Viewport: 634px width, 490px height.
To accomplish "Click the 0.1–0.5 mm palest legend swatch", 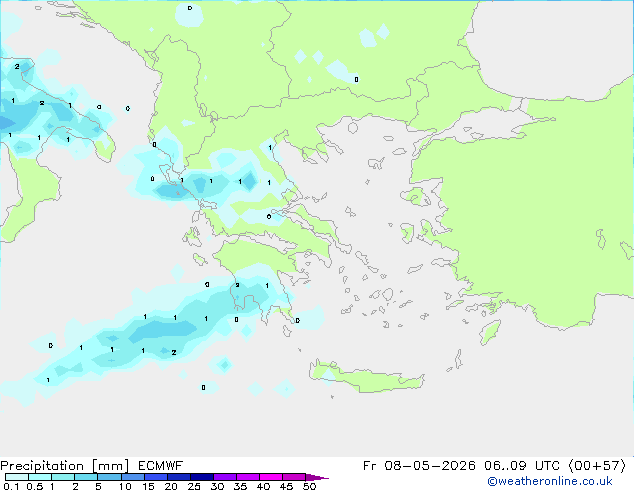I will [17, 477].
